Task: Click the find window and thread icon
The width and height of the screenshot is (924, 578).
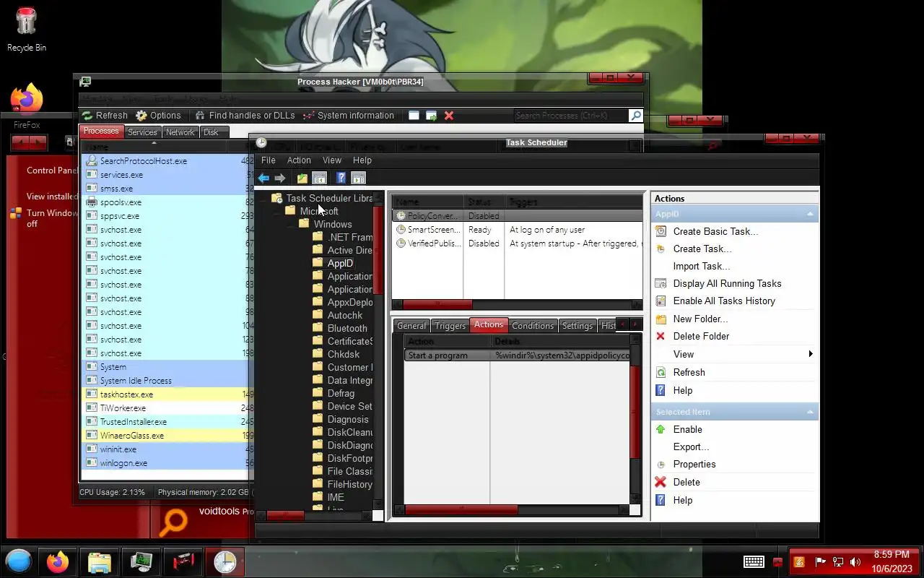Action: [x=431, y=116]
